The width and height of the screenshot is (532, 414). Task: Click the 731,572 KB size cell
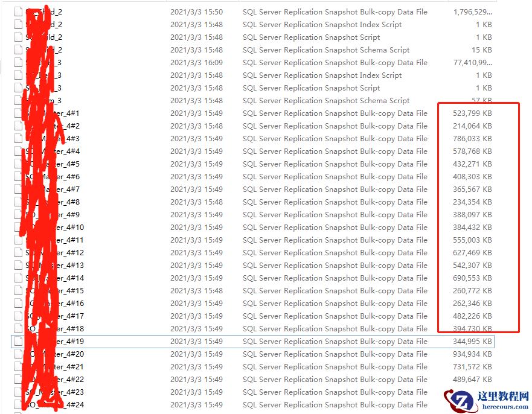(472, 366)
